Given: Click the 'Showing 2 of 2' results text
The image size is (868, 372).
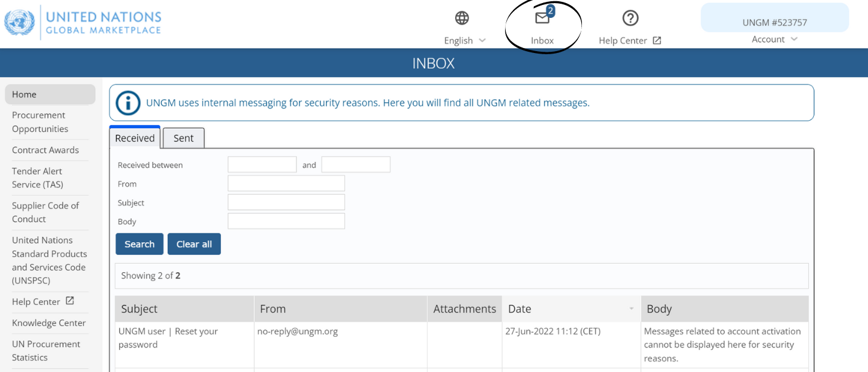Looking at the screenshot, I should point(151,276).
